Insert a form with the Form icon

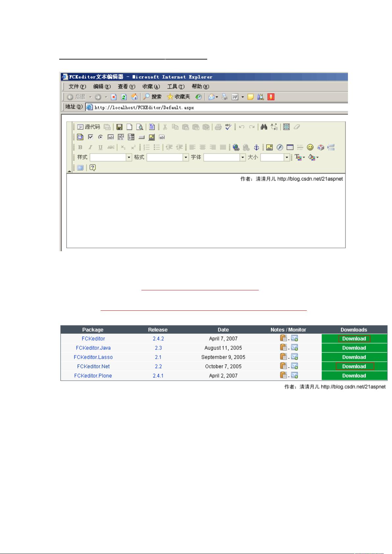point(80,137)
